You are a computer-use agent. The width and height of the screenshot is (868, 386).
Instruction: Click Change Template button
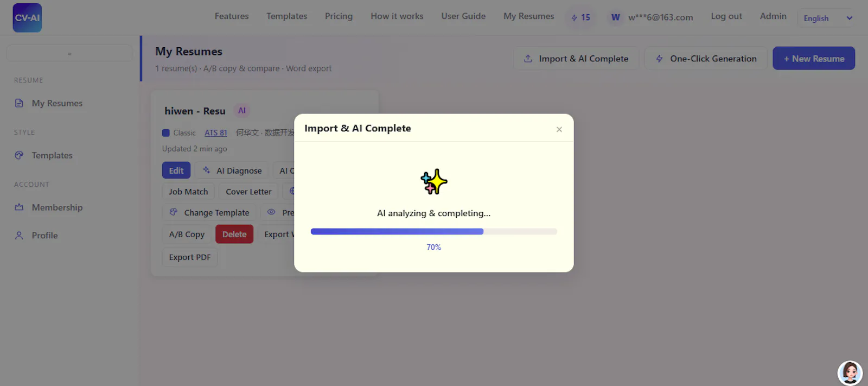pos(209,213)
